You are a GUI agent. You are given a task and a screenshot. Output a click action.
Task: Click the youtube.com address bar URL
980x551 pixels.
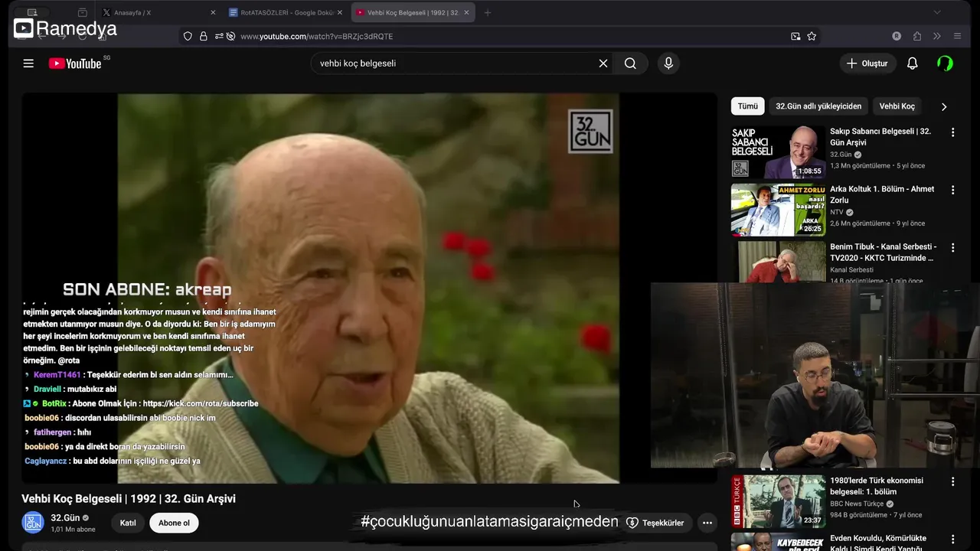(316, 36)
